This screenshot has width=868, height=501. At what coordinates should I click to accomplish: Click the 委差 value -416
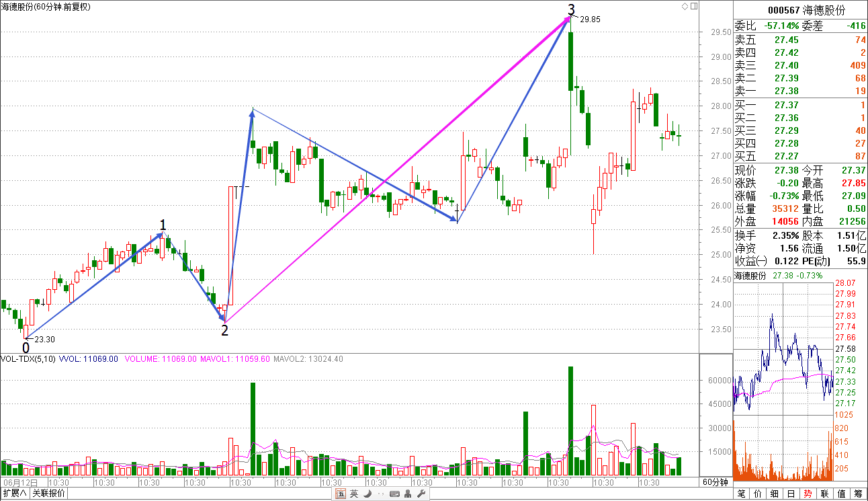856,26
